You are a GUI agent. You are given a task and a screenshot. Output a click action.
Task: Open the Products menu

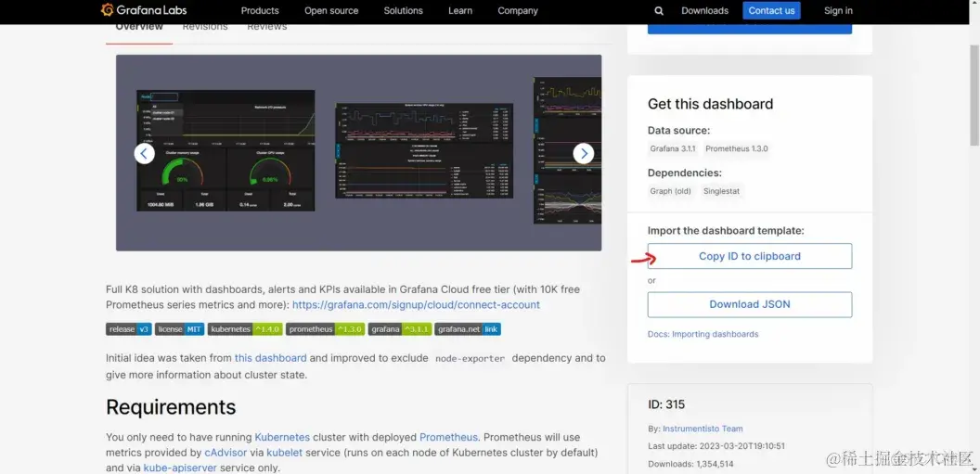[260, 10]
